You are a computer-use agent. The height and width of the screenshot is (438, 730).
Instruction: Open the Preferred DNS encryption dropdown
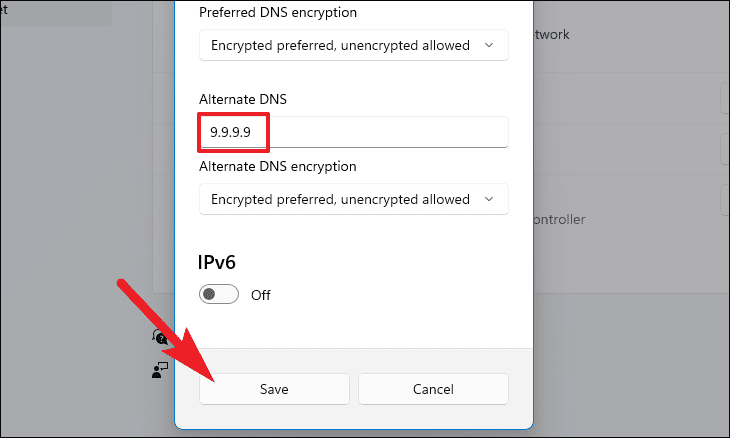[354, 45]
